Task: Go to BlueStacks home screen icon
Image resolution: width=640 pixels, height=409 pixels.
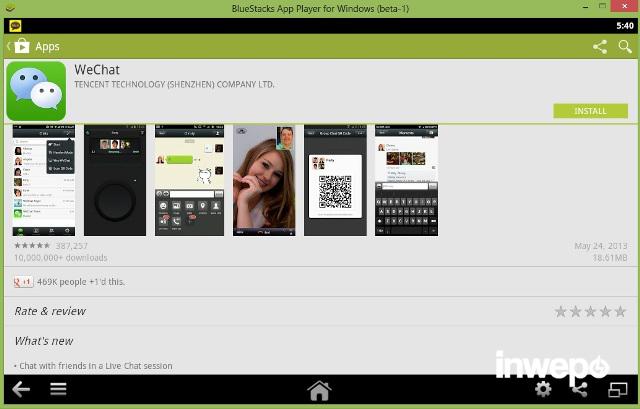Action: [x=320, y=391]
